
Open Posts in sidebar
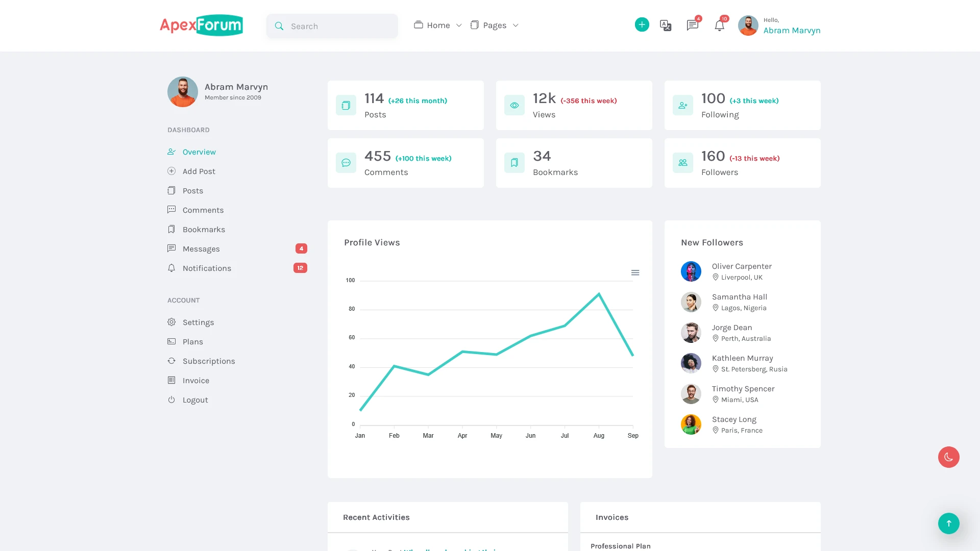pyautogui.click(x=193, y=191)
